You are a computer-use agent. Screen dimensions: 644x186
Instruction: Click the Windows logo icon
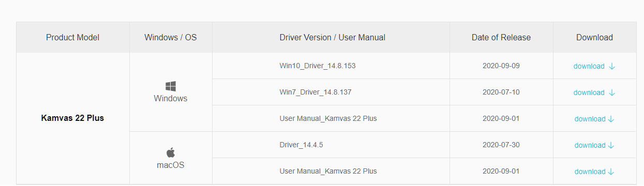[x=171, y=86]
